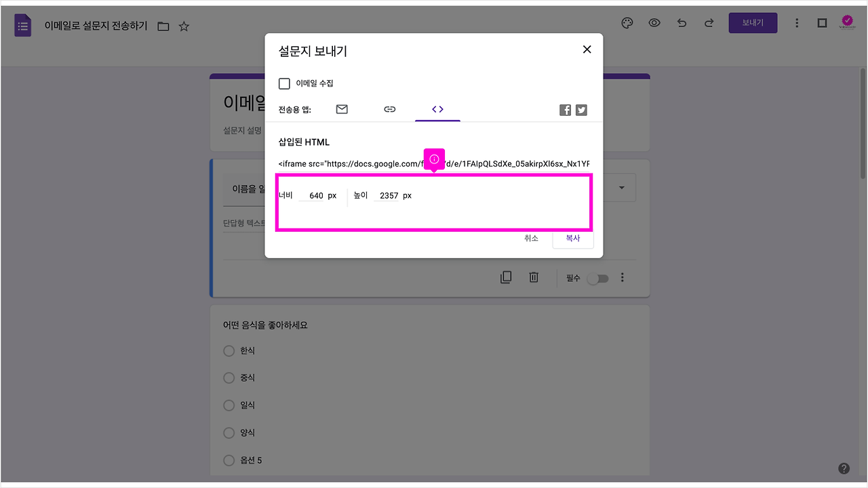The image size is (868, 488).
Task: Delete the question with the trash icon
Action: [534, 277]
